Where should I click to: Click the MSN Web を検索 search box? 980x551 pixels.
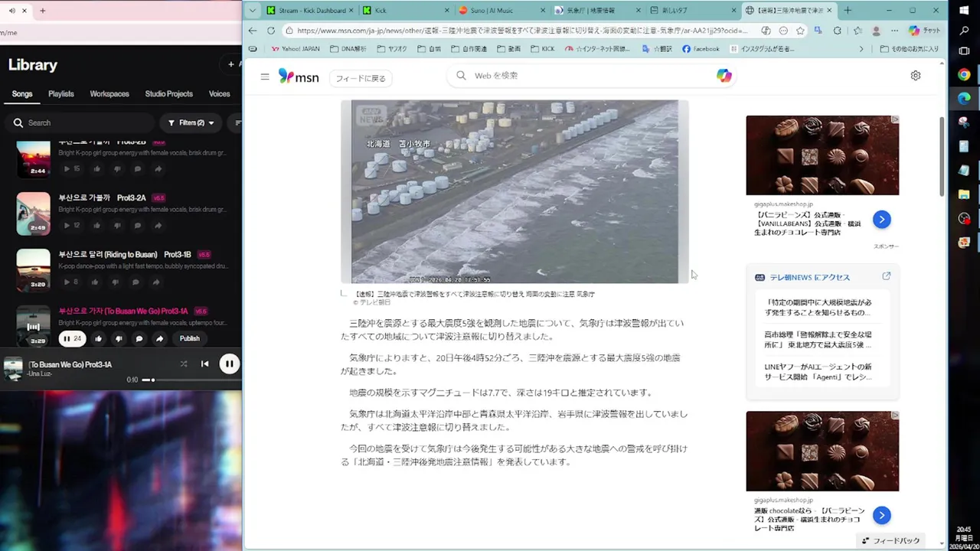coord(593,76)
